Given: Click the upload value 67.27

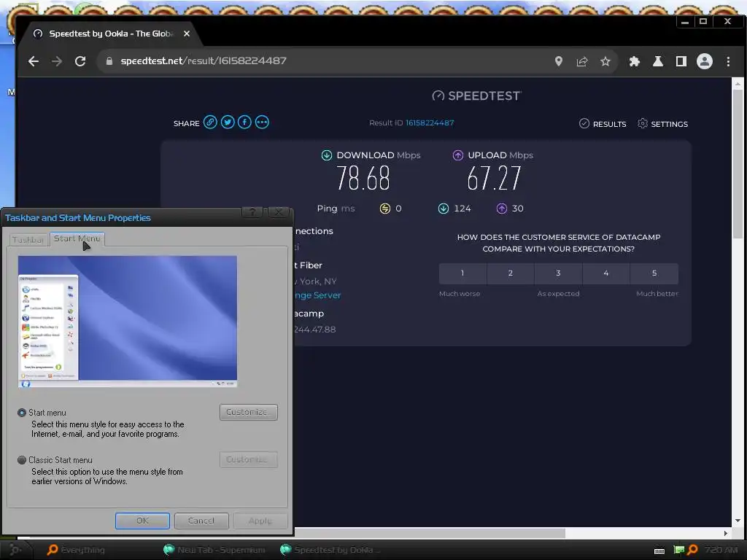Looking at the screenshot, I should [x=494, y=178].
